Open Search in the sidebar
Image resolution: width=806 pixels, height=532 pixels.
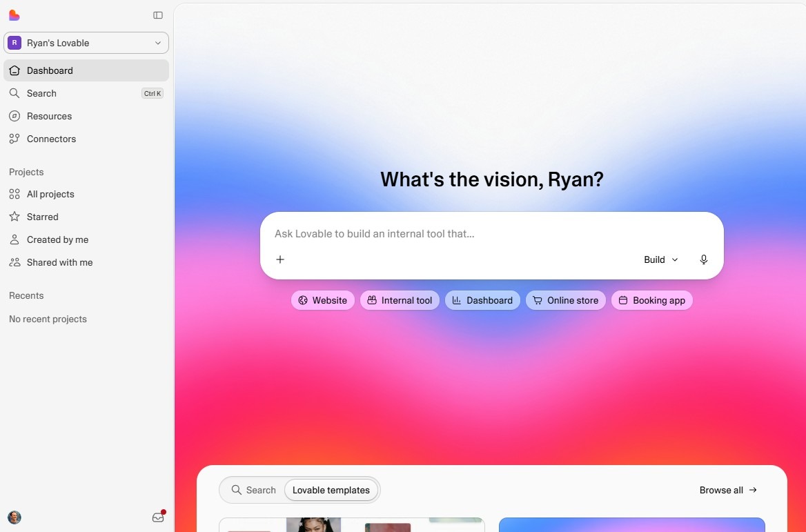(86, 93)
